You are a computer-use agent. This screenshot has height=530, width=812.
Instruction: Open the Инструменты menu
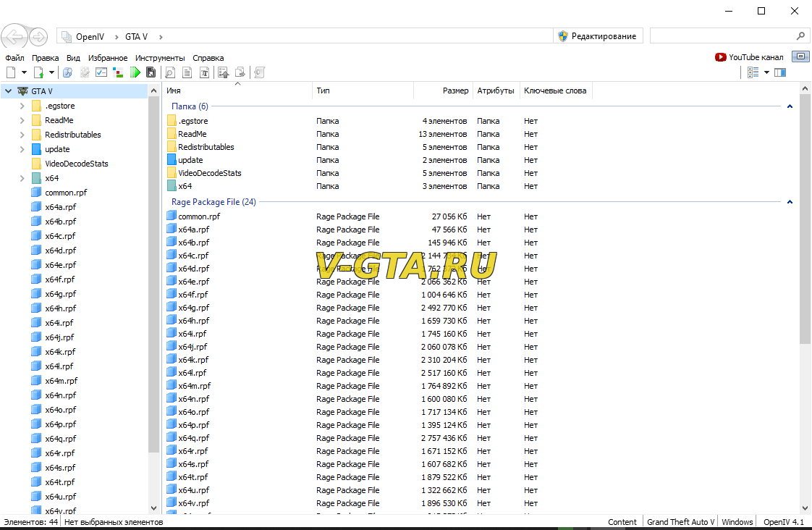159,58
